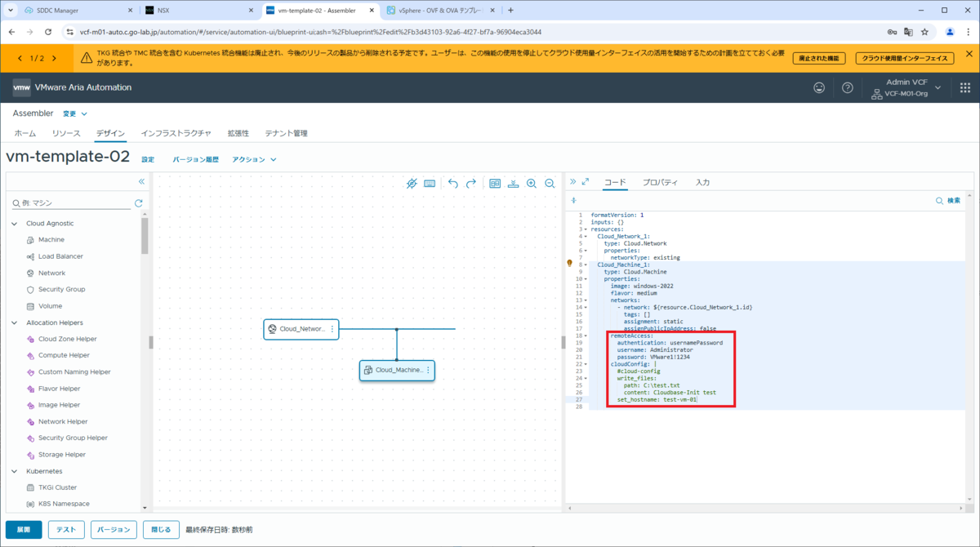Collapse the Kubernetes category
This screenshot has width=980, height=547.
click(x=14, y=471)
